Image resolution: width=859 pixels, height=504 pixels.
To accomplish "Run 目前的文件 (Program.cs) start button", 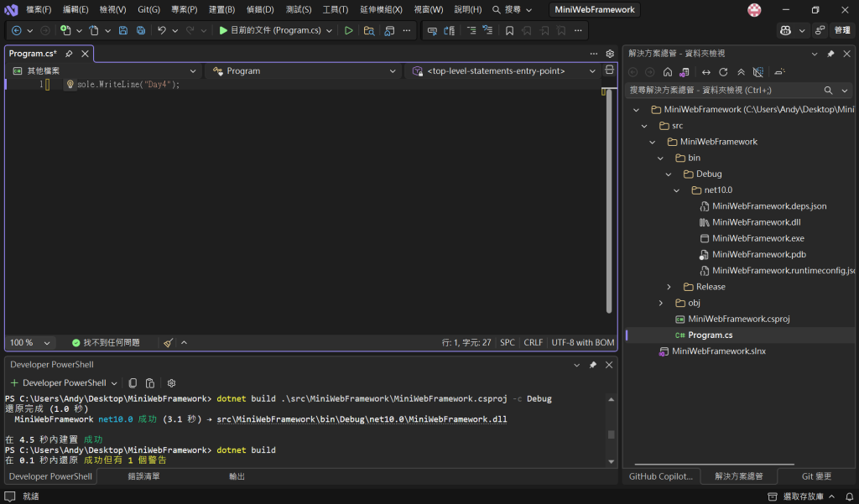I will [x=270, y=31].
